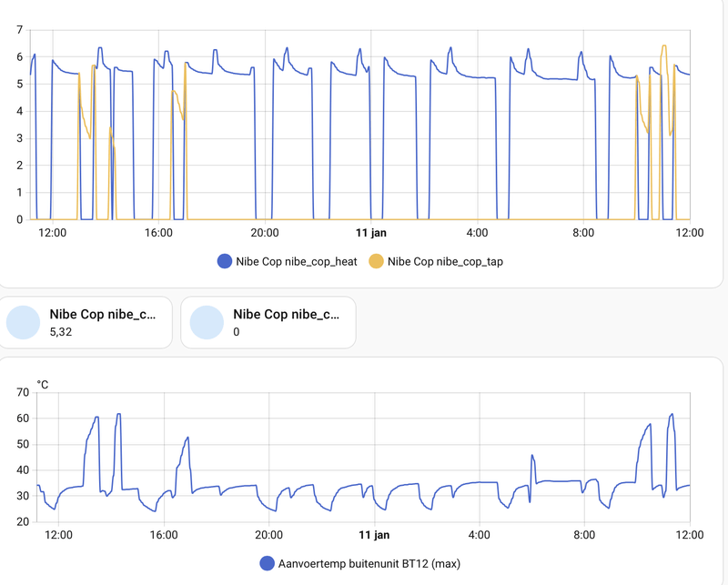Click the yellow nibe_cop_tap legend dot

[x=376, y=262]
